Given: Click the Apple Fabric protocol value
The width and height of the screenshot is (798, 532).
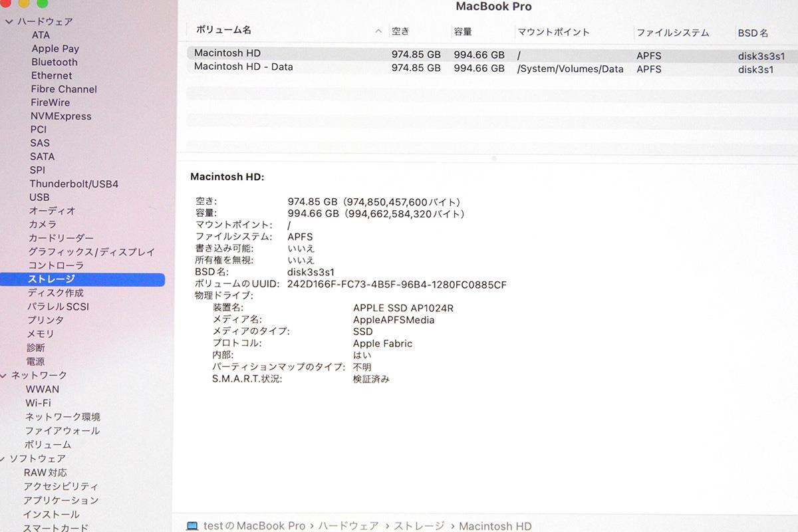Looking at the screenshot, I should tap(383, 344).
